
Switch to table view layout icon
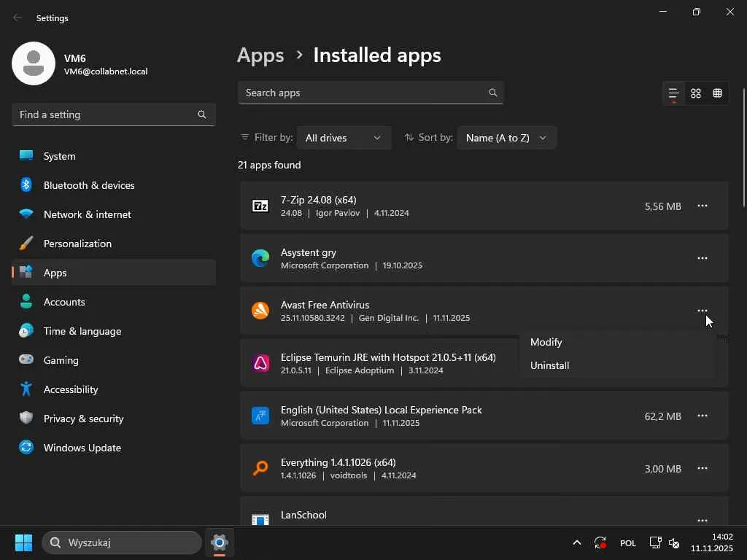tap(717, 93)
